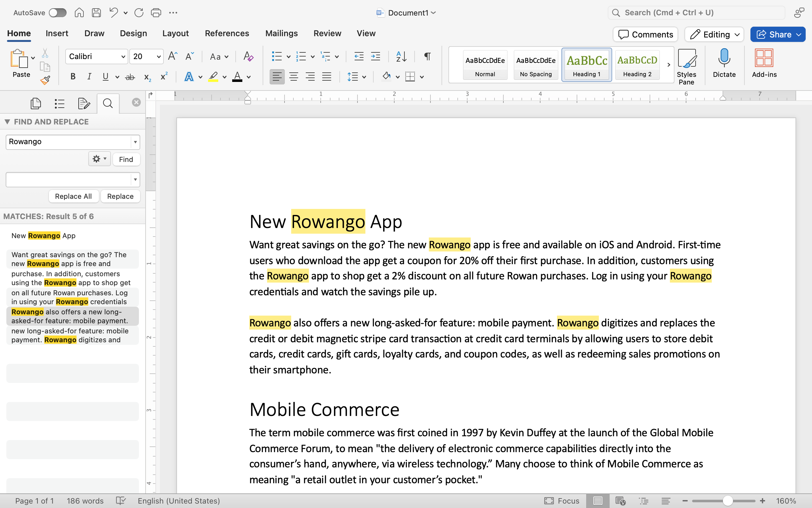Select Center alignment
This screenshot has width=812, height=508.
294,77
